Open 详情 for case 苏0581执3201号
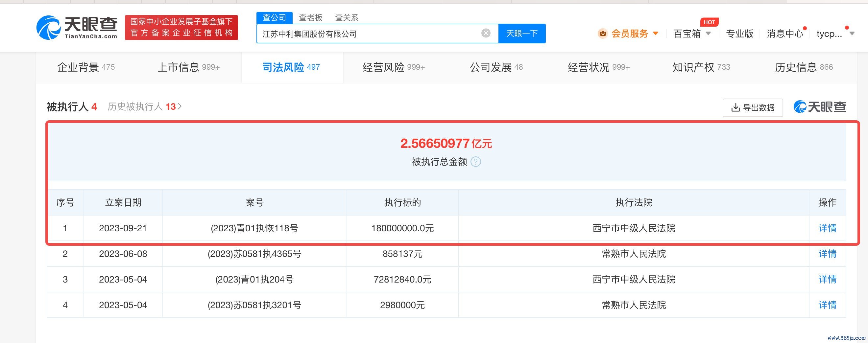 (x=827, y=305)
